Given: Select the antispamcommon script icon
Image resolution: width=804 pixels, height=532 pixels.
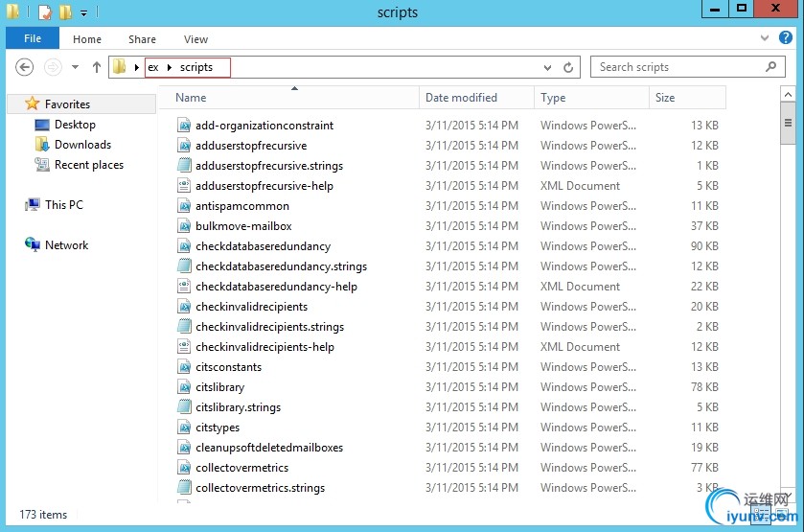Looking at the screenshot, I should coord(184,206).
